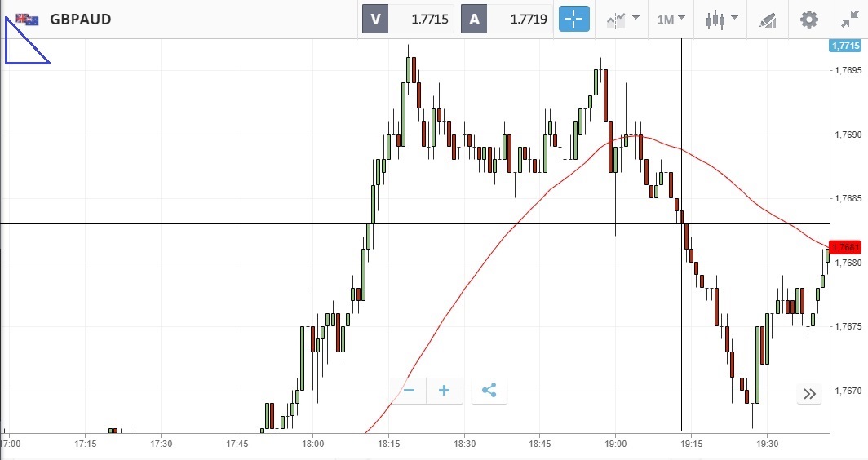Click the zoom in plus button
The image size is (868, 460).
[445, 391]
